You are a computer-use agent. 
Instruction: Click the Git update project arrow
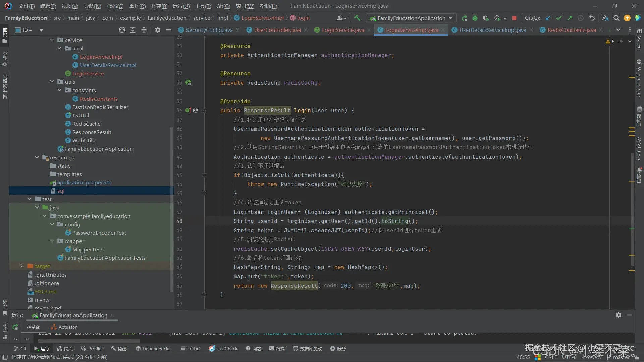[548, 18]
